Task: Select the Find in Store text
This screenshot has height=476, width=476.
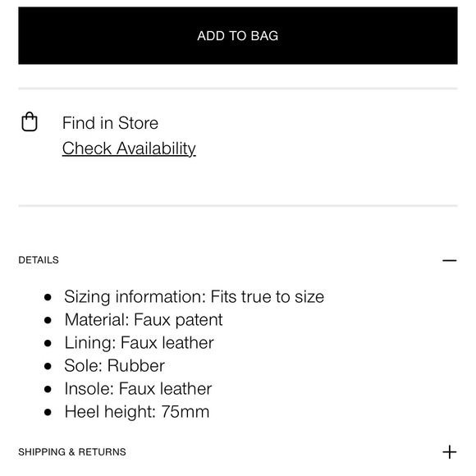Action: 110,123
